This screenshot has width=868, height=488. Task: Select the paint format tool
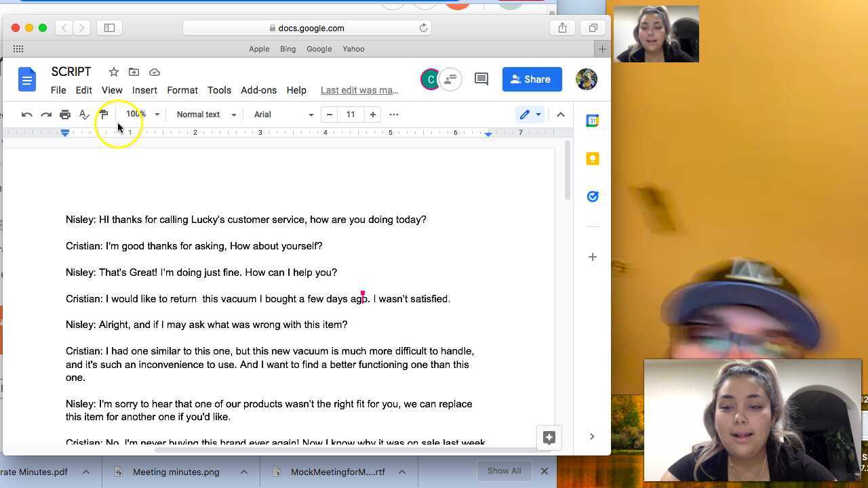pyautogui.click(x=104, y=115)
